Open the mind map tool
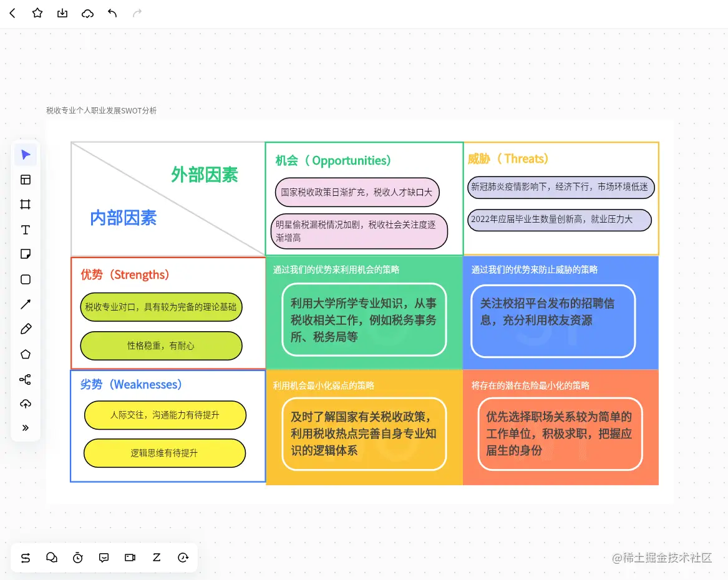 coord(26,379)
